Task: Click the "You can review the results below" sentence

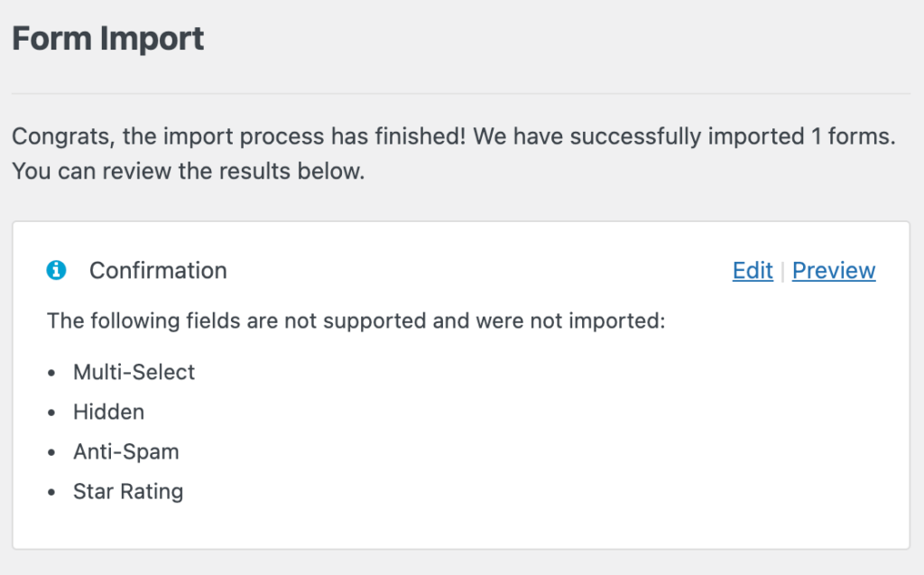Action: [189, 172]
